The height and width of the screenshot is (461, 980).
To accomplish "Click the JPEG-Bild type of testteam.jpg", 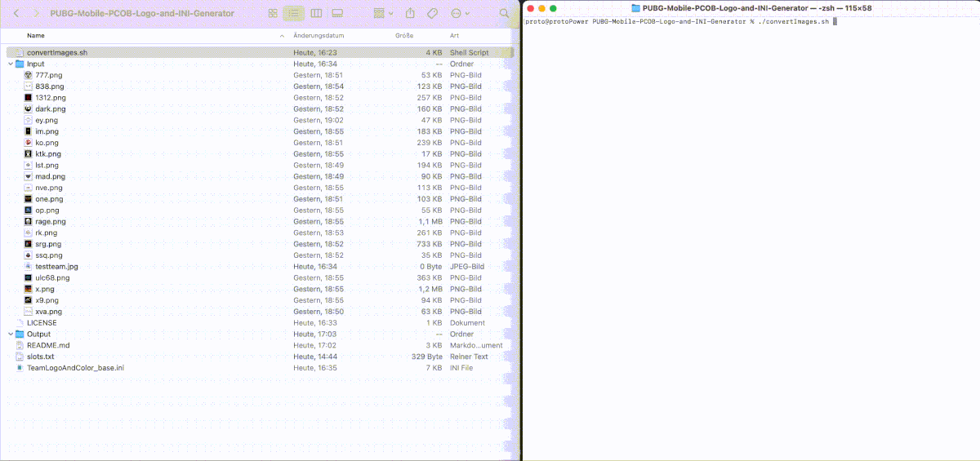I will click(466, 266).
